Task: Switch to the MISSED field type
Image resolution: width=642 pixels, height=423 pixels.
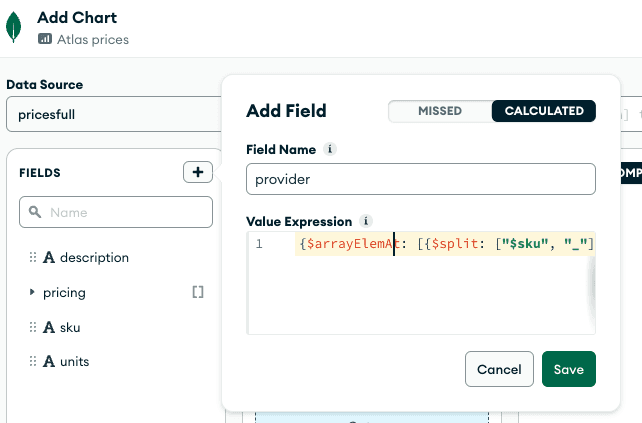Action: pyautogui.click(x=440, y=111)
